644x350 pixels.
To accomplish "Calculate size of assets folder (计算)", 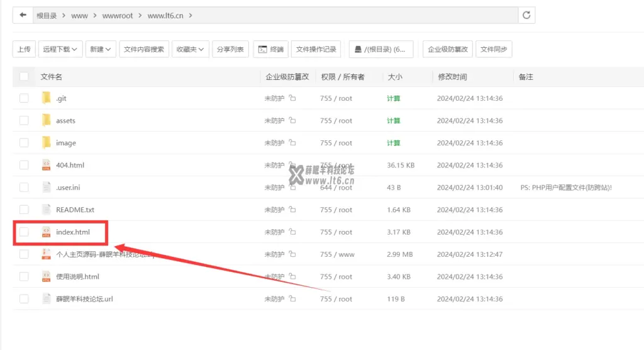I will click(394, 120).
